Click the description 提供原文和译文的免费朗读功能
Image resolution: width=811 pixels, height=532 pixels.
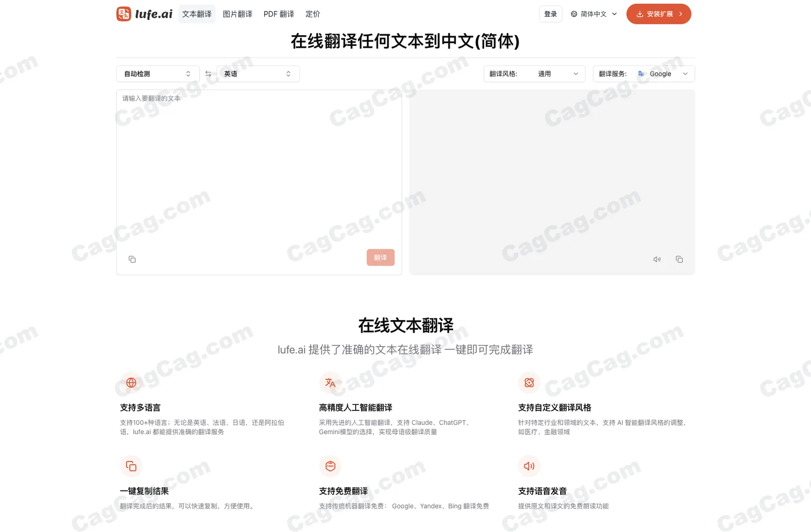click(563, 506)
